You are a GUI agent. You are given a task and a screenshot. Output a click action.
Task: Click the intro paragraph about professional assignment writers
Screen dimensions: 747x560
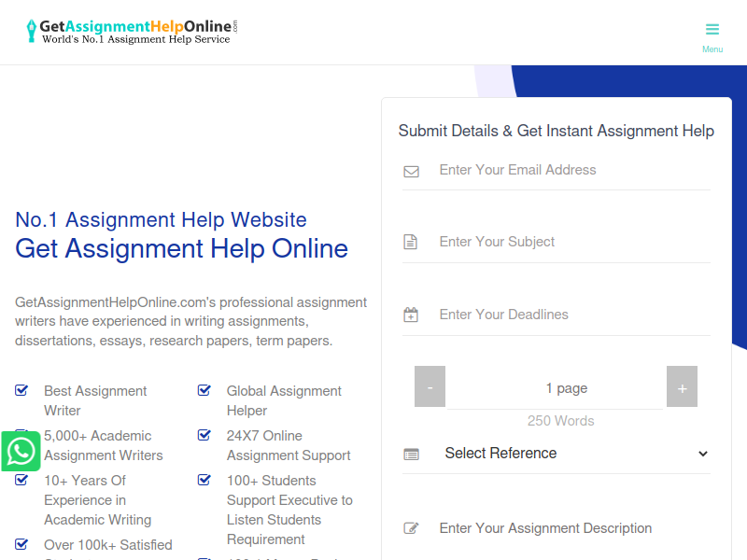point(191,321)
